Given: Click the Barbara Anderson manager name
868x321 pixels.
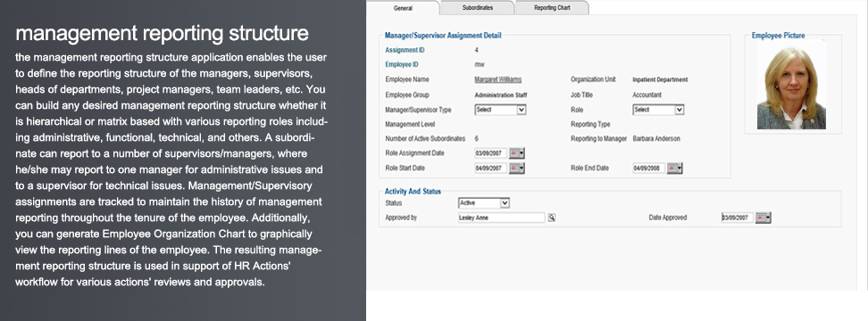Looking at the screenshot, I should coord(656,139).
